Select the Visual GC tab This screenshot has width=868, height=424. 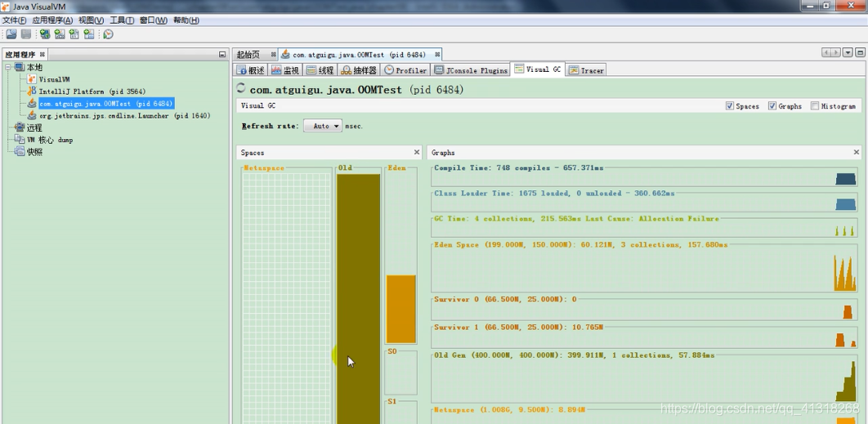(x=538, y=69)
